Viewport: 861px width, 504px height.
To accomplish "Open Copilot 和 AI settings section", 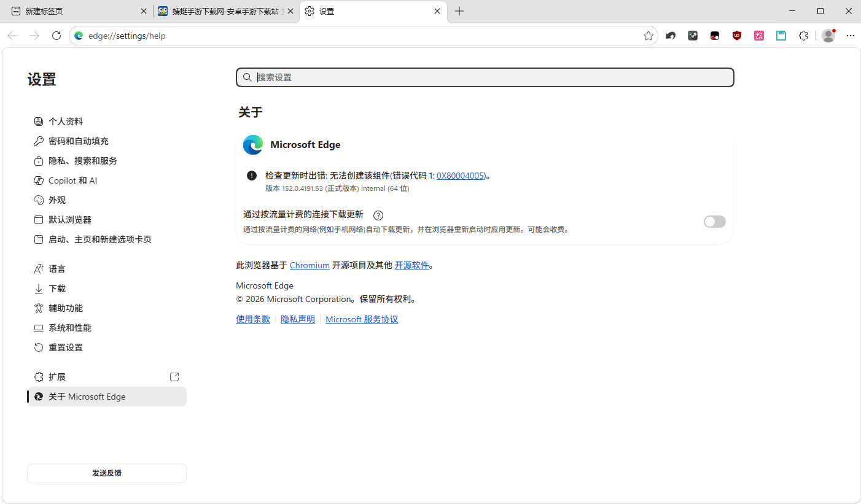I will [x=107, y=180].
